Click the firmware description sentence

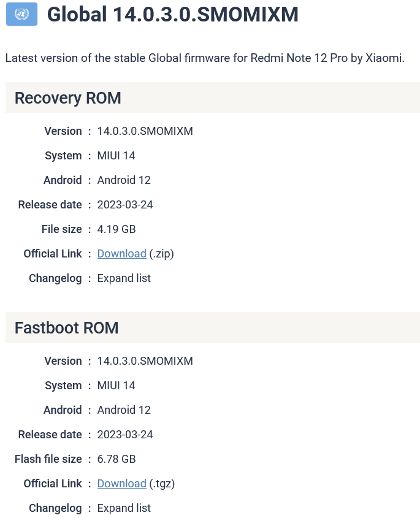click(205, 58)
